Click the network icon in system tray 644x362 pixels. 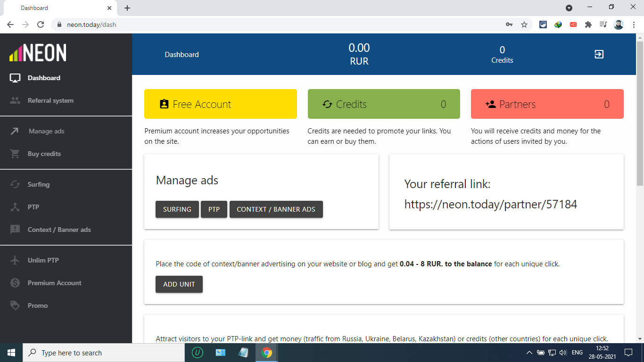552,353
